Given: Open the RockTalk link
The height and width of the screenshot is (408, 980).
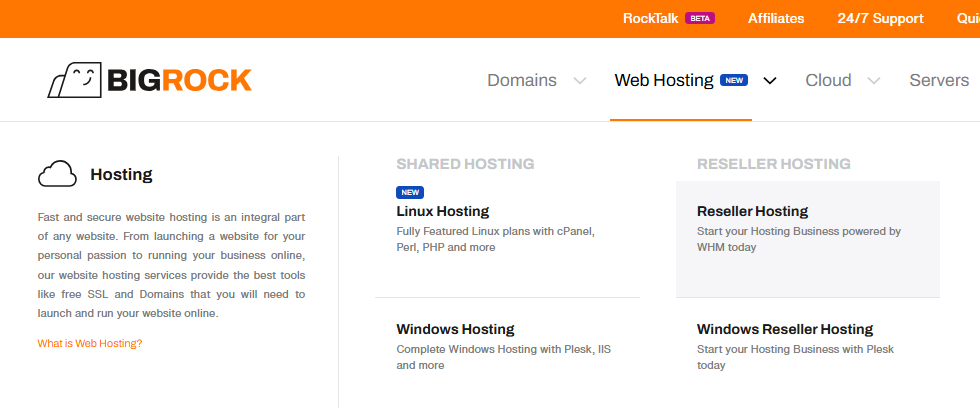Looking at the screenshot, I should (x=651, y=18).
